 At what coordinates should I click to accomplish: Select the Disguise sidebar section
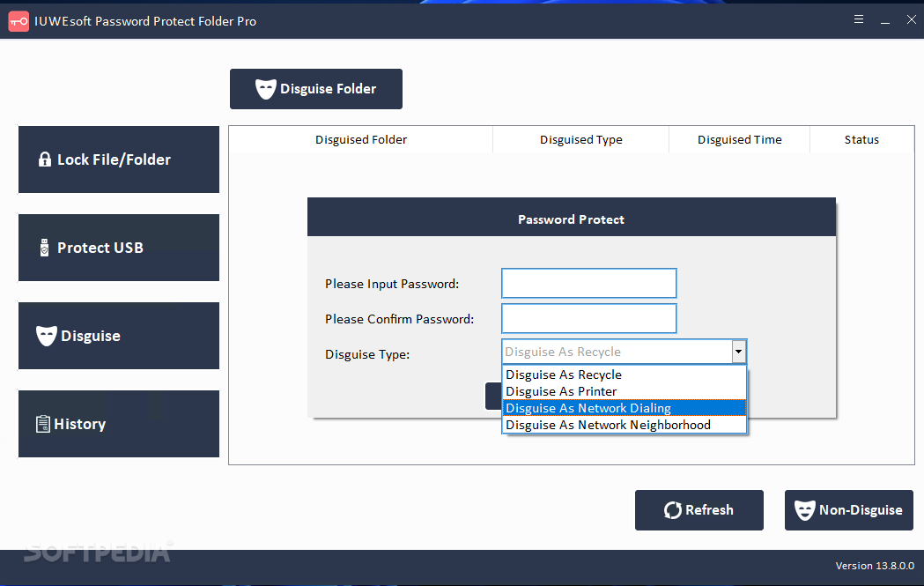point(118,336)
